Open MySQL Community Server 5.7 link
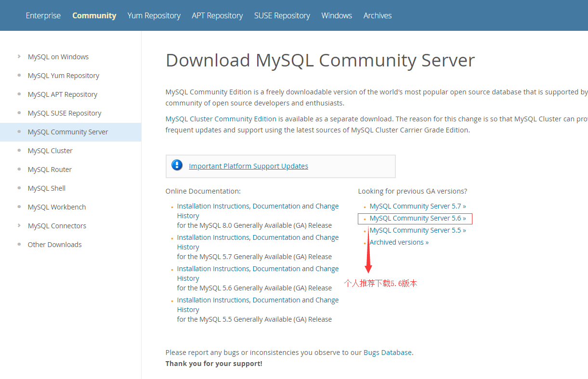This screenshot has width=588, height=379. click(x=418, y=206)
